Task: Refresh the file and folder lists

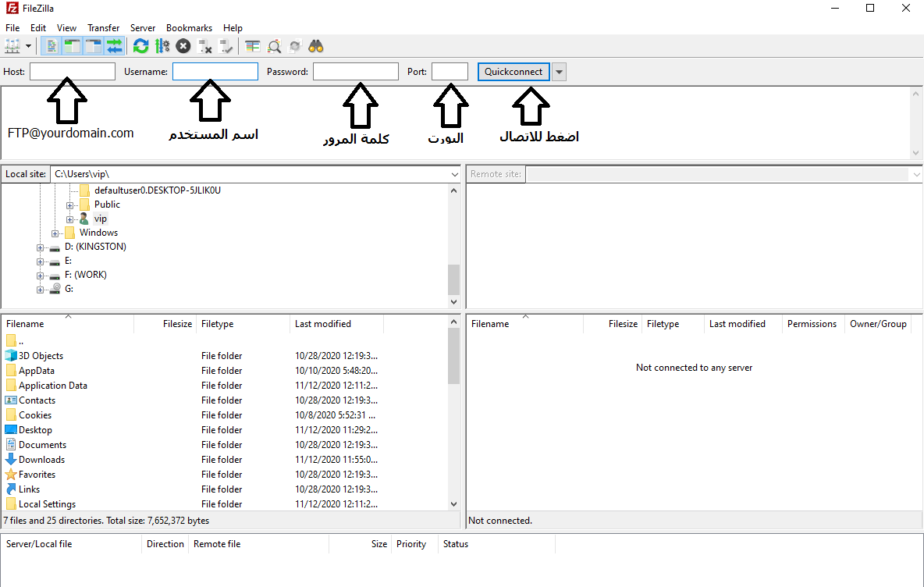Action: click(140, 46)
